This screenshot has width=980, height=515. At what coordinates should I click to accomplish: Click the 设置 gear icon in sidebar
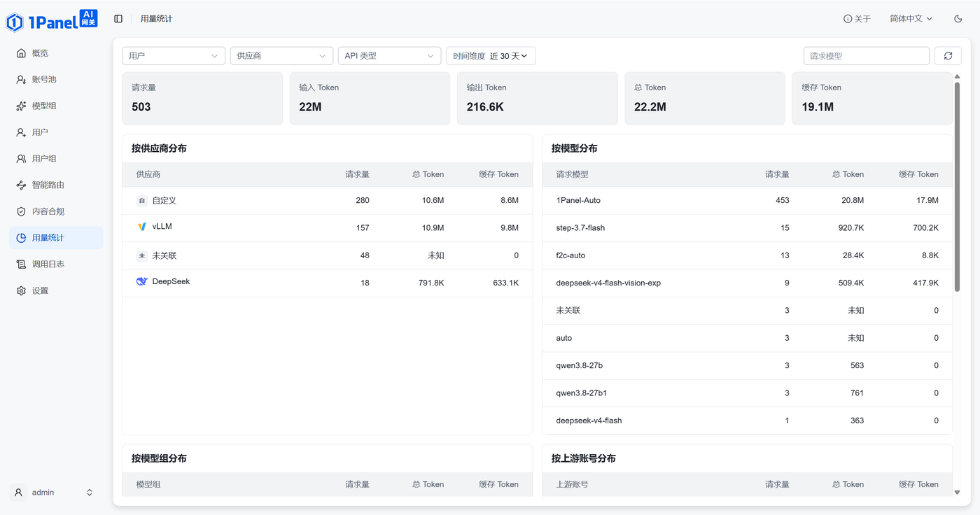pos(21,291)
